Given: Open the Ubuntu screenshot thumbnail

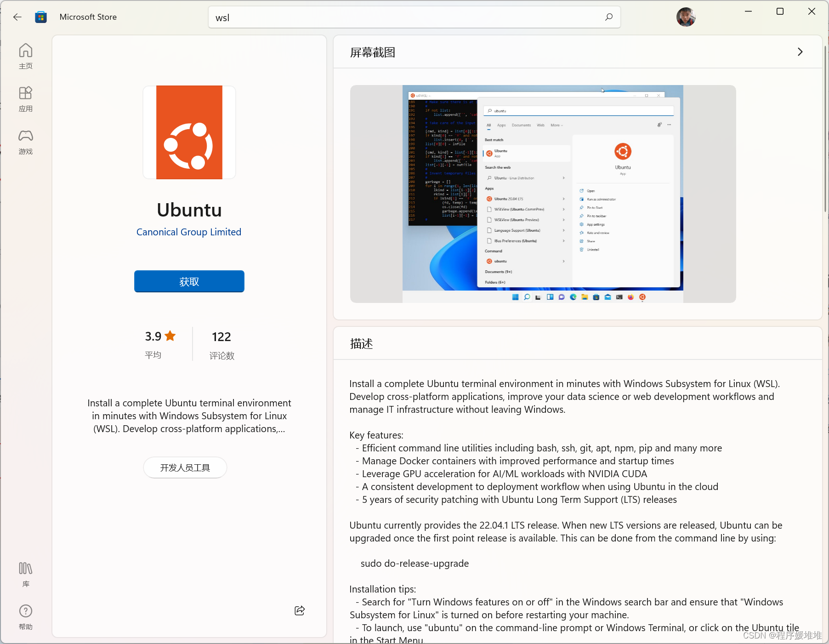Looking at the screenshot, I should point(543,194).
